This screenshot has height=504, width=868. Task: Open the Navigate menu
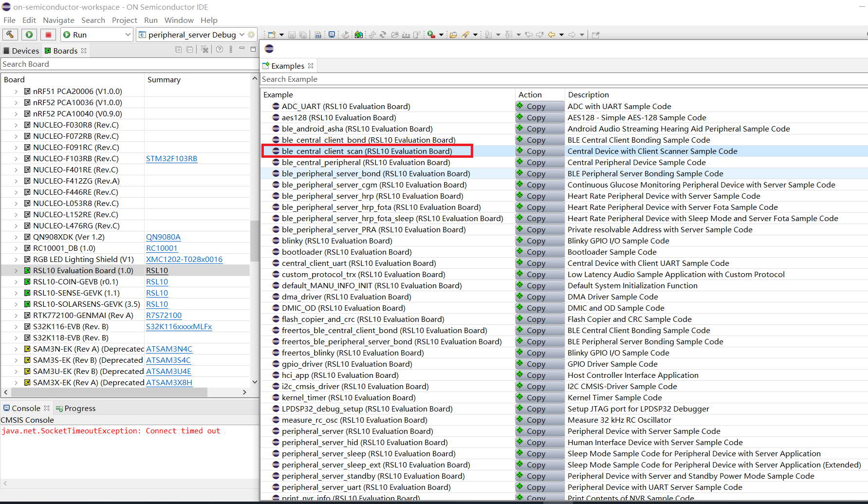pyautogui.click(x=58, y=20)
